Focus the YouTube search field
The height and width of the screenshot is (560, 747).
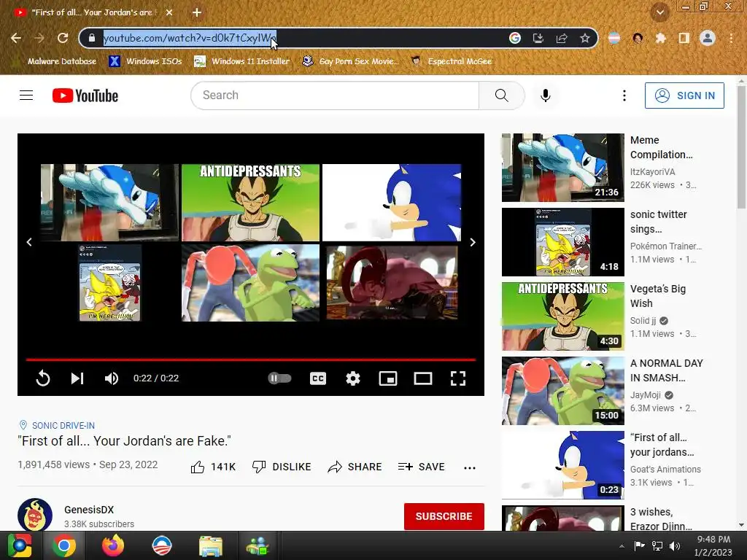pos(335,96)
